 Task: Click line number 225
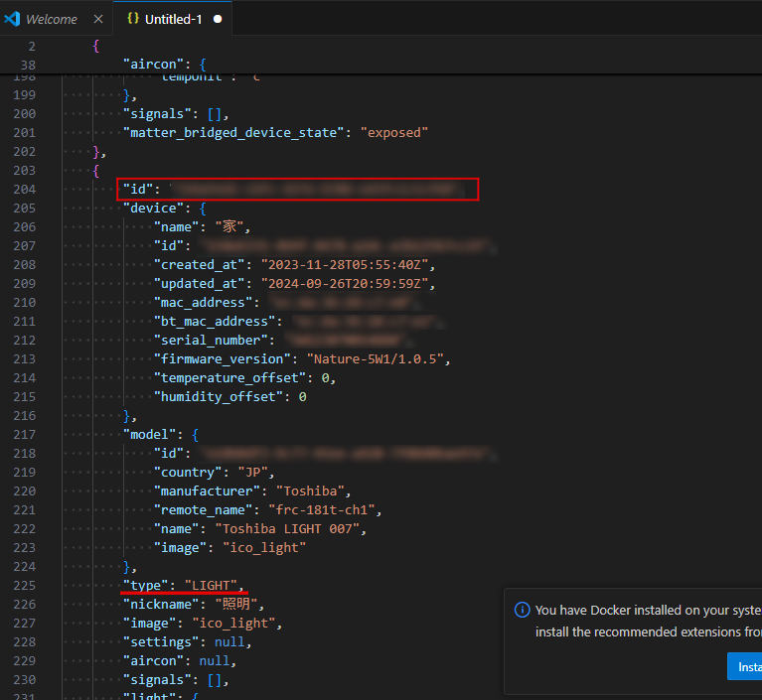click(24, 586)
